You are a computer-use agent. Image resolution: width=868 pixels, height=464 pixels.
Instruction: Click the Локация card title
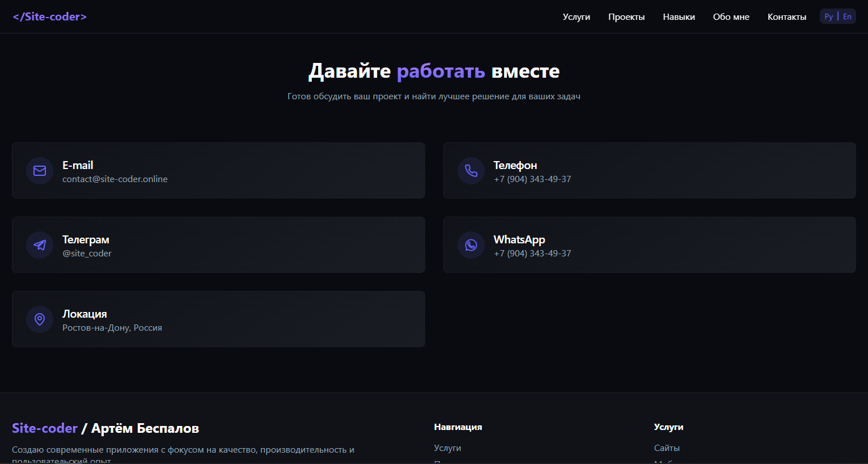click(x=84, y=314)
